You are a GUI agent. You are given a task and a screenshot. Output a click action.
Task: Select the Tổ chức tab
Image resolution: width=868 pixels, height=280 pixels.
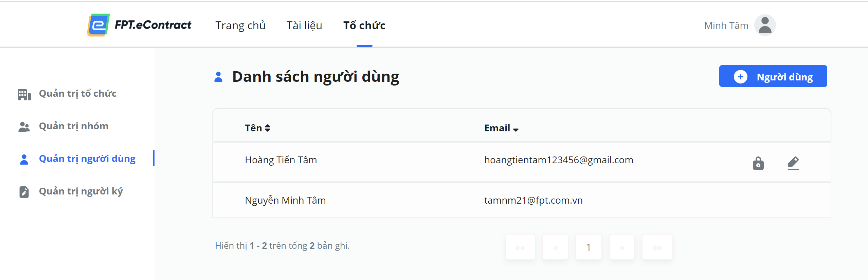(x=364, y=25)
